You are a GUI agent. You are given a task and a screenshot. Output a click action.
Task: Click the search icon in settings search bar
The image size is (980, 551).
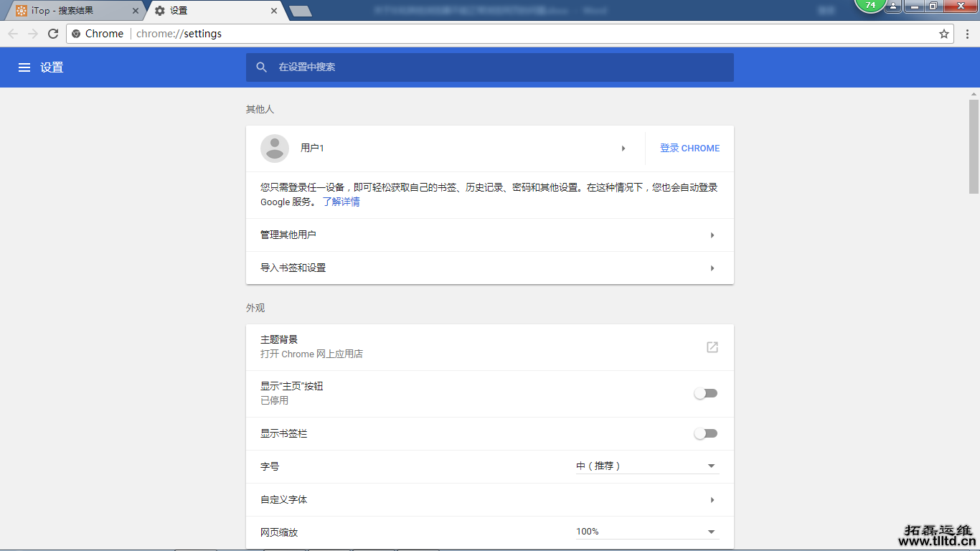click(x=262, y=67)
